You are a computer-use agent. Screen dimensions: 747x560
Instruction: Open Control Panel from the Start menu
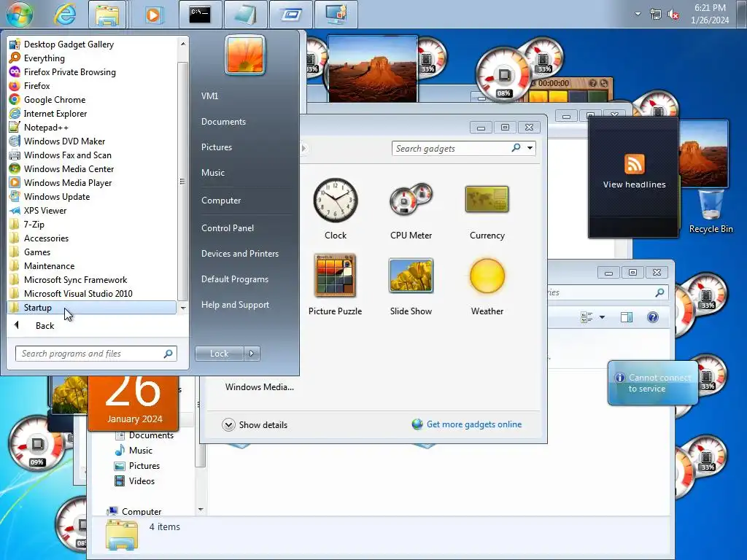pyautogui.click(x=228, y=228)
